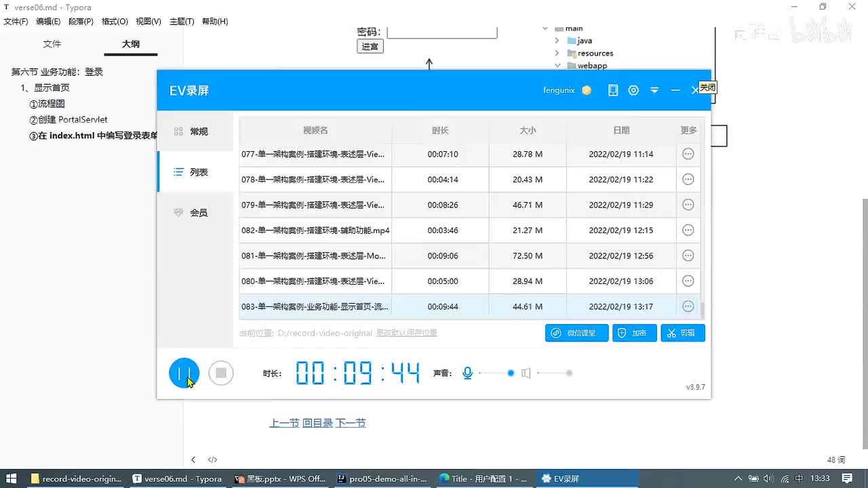868x488 pixels.
Task: Switch to record-video-original folder in taskbar
Action: coord(76,479)
